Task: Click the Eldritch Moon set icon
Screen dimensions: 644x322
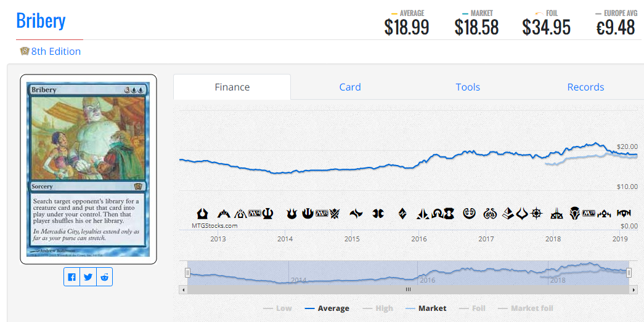Action: (x=449, y=214)
